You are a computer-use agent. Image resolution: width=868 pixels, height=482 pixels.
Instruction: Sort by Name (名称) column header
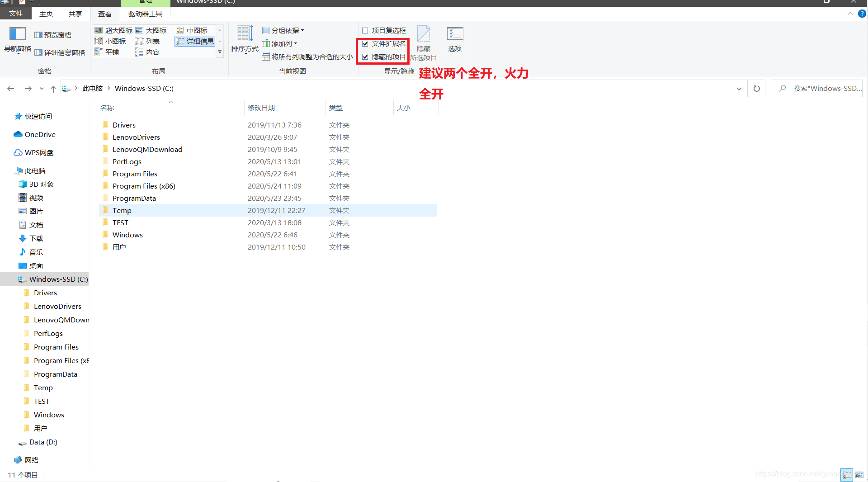coord(171,108)
